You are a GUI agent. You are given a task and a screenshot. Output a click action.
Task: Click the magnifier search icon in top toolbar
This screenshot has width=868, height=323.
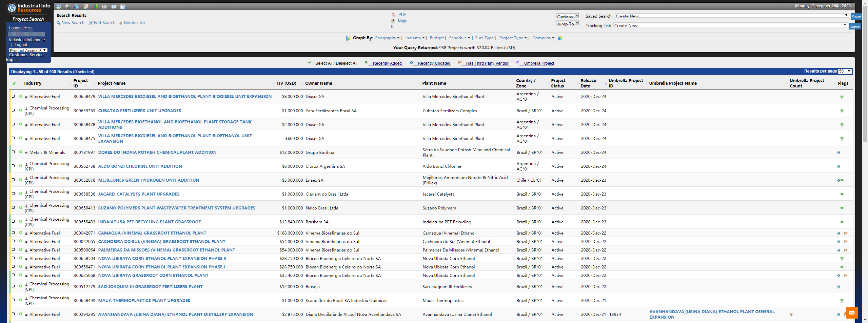(67, 6)
